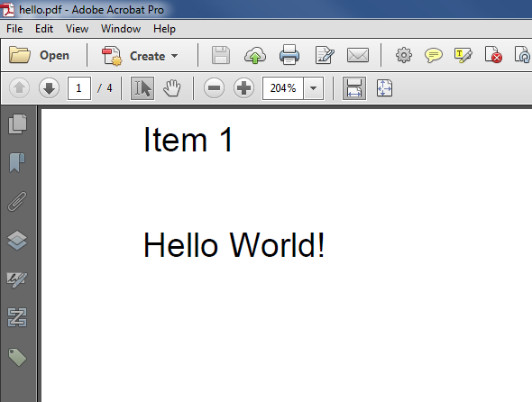Image resolution: width=532 pixels, height=402 pixels.
Task: Open the Signatures panel
Action: [x=17, y=279]
